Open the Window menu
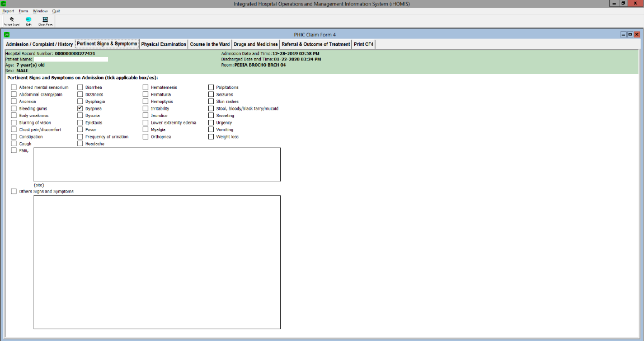Image resolution: width=644 pixels, height=341 pixels. (x=40, y=11)
